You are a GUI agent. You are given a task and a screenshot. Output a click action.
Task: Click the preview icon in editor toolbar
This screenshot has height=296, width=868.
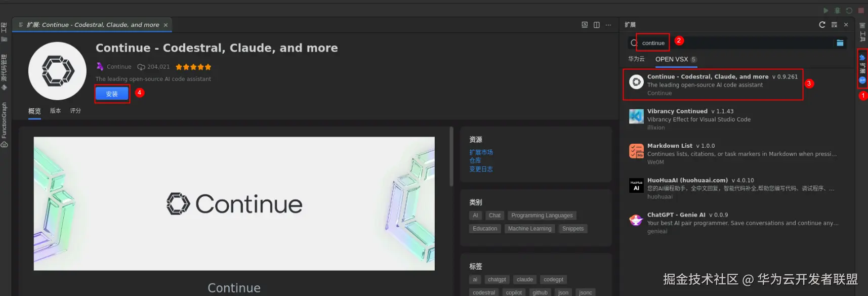(x=585, y=25)
